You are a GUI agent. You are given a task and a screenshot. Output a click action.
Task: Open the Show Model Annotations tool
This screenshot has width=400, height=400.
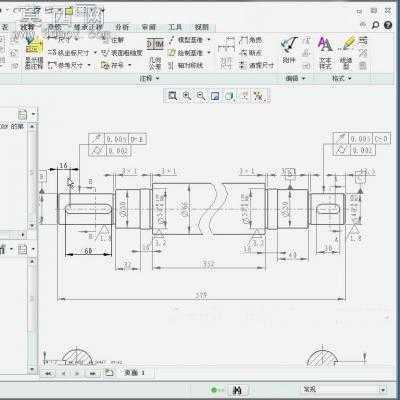click(35, 53)
